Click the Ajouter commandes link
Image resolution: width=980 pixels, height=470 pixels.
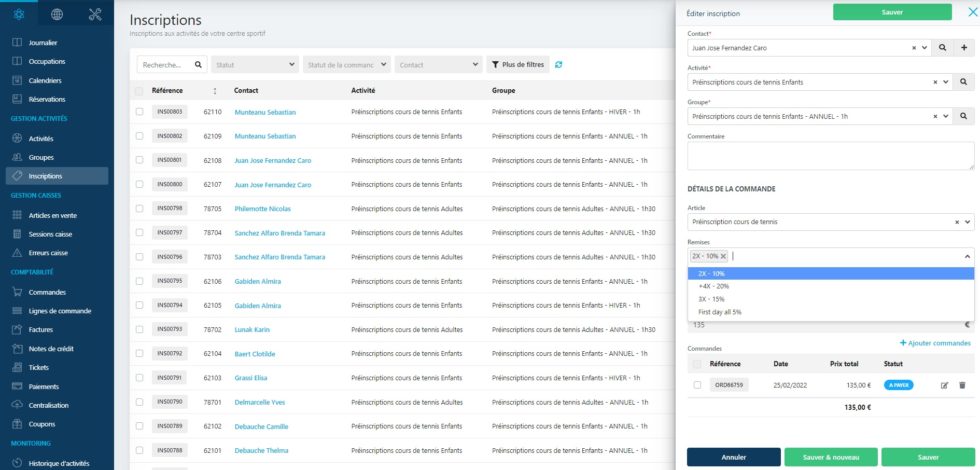(935, 343)
